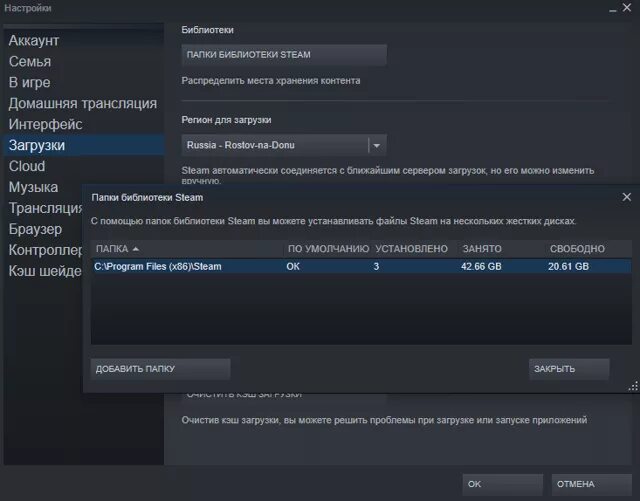Click УСТАНОВЛЕНО column header
This screenshot has height=501, width=640.
tap(411, 249)
